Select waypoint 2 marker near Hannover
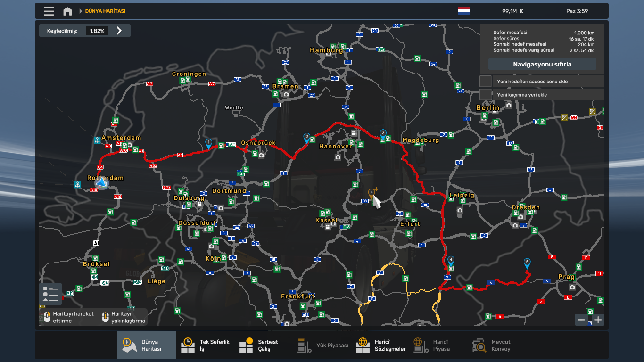Screen dimensions: 644x362 [x=306, y=138]
